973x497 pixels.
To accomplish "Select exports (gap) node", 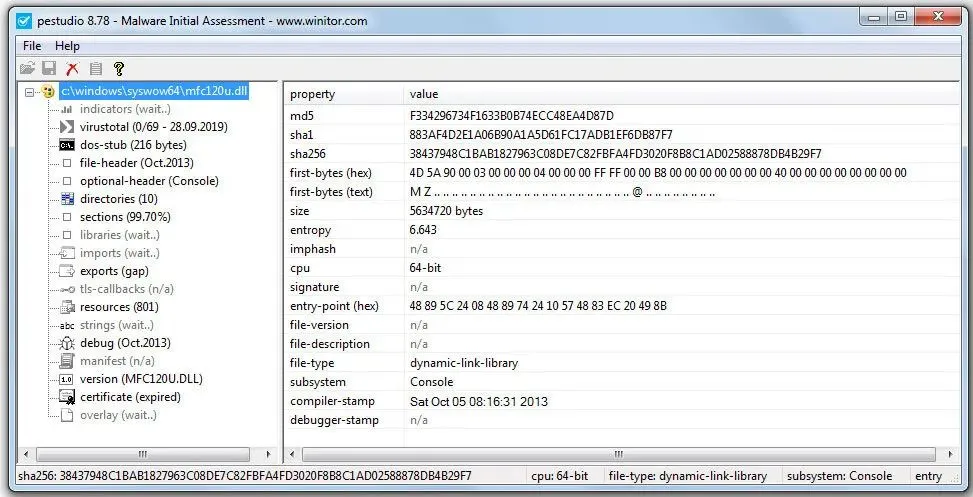I will 114,271.
